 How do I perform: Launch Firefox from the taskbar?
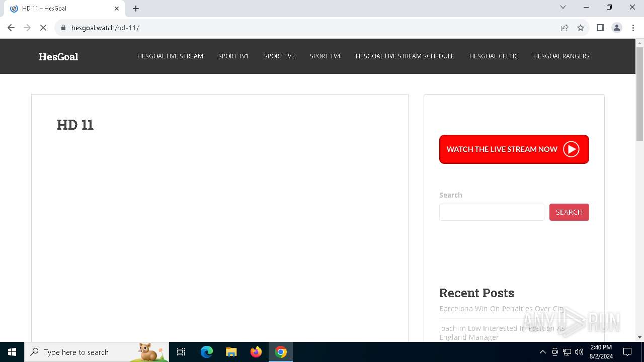point(256,352)
